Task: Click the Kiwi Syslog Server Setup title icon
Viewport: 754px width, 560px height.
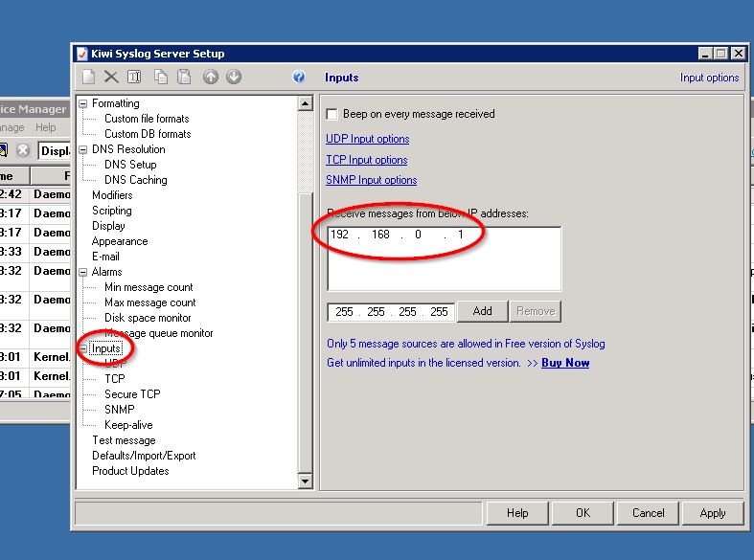Action: click(82, 54)
